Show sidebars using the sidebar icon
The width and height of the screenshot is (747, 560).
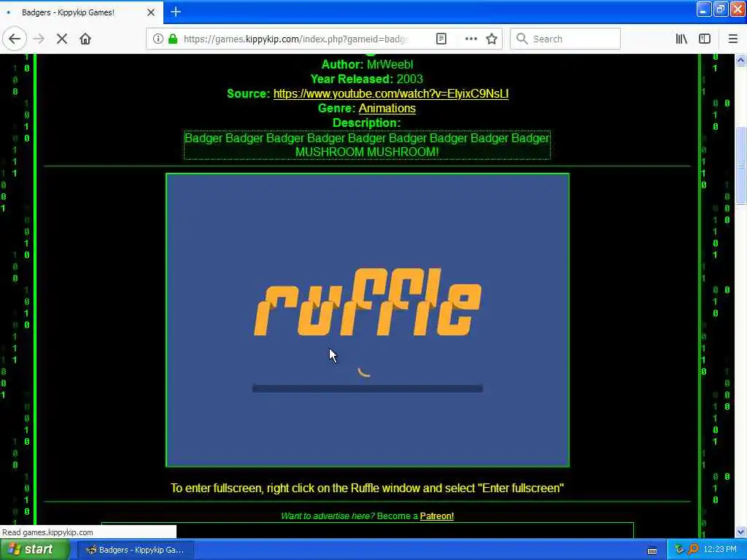coord(705,39)
